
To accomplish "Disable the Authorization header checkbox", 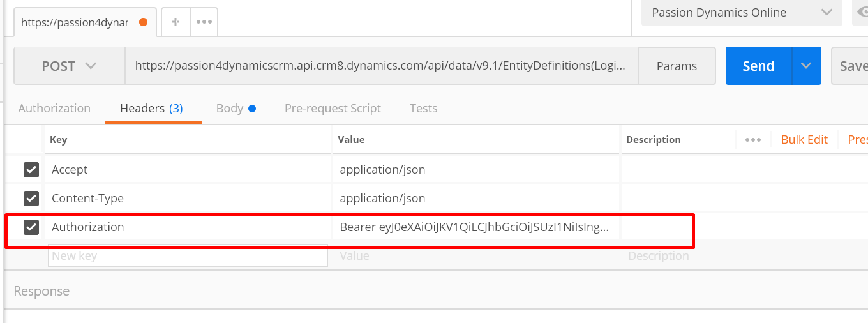I will 31,227.
